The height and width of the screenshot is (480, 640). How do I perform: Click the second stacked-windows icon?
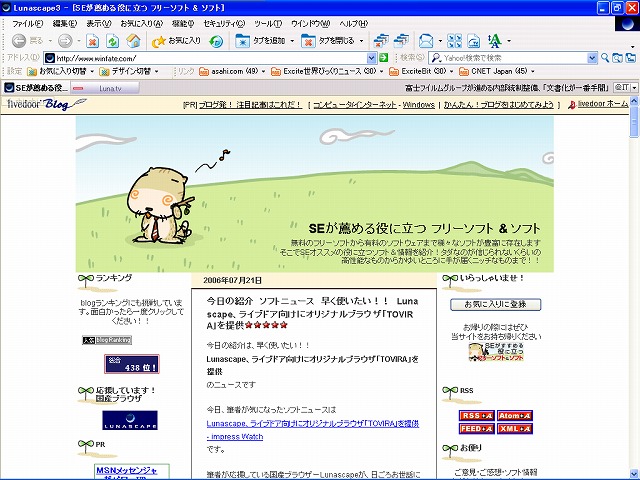coord(401,41)
